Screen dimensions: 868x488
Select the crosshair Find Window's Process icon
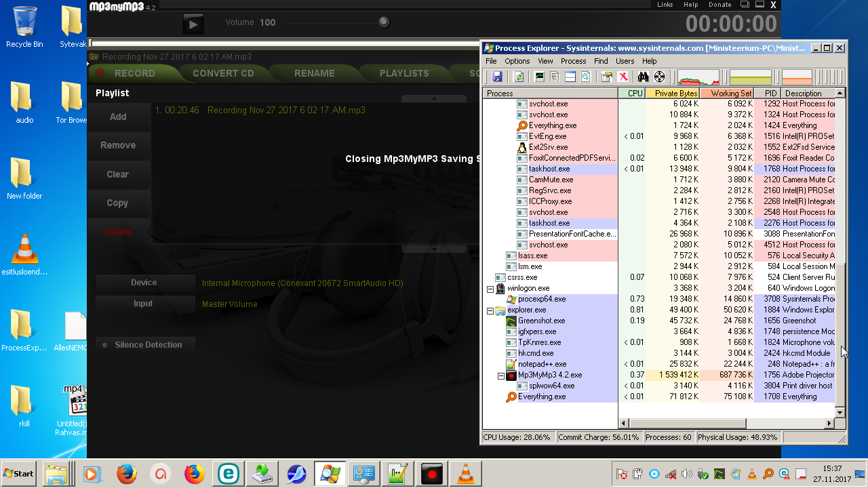[x=659, y=77]
